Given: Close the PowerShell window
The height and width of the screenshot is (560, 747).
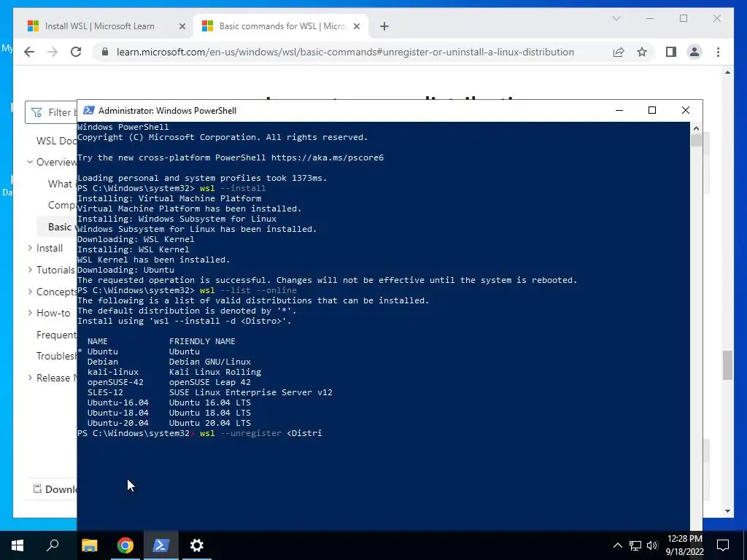Looking at the screenshot, I should click(686, 111).
